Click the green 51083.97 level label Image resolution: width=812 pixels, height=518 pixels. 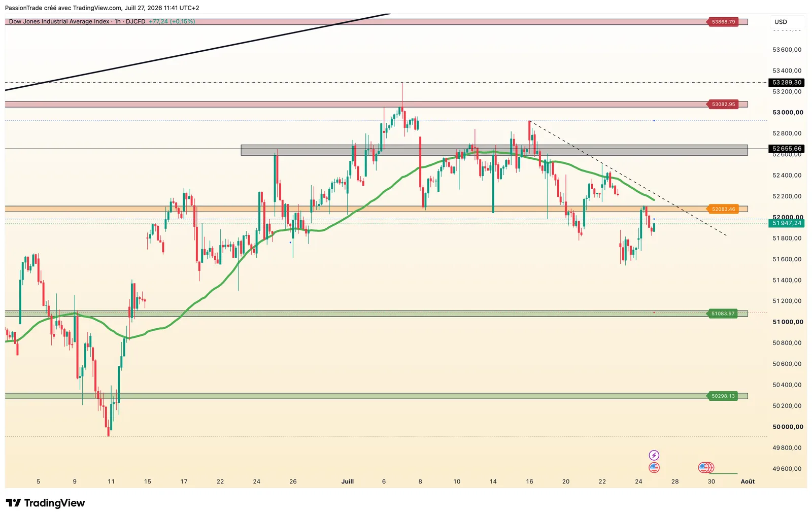[x=723, y=314]
